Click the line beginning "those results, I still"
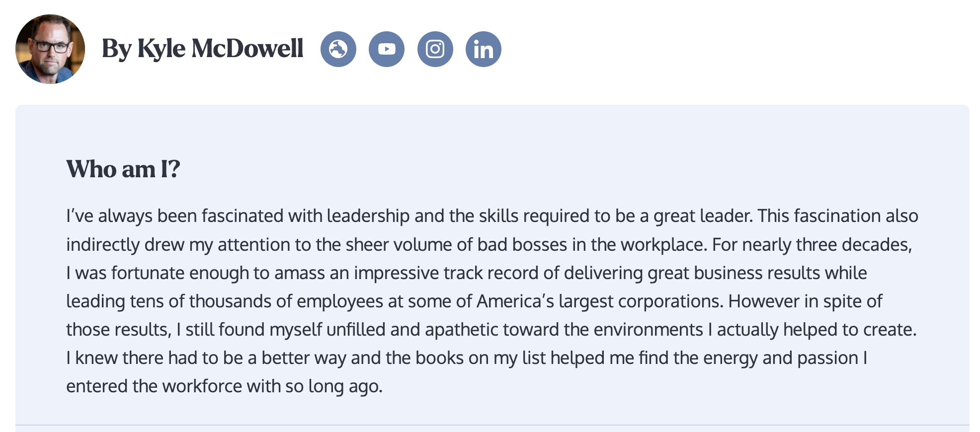This screenshot has width=980, height=432. pos(491,330)
